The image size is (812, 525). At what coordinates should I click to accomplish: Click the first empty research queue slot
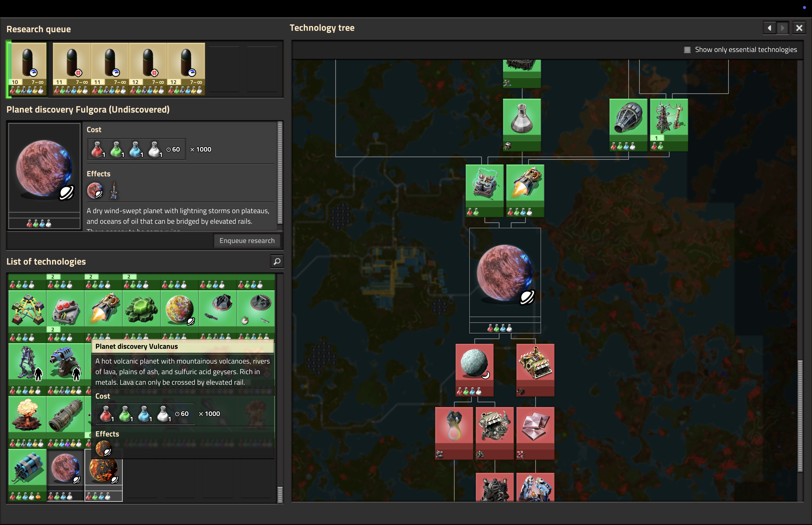224,69
